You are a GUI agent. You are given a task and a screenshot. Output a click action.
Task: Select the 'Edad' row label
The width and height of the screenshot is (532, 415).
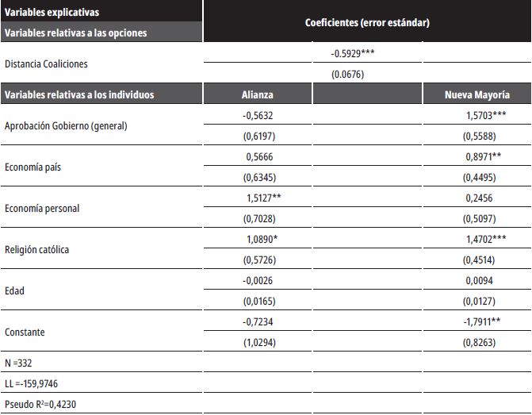click(x=14, y=290)
